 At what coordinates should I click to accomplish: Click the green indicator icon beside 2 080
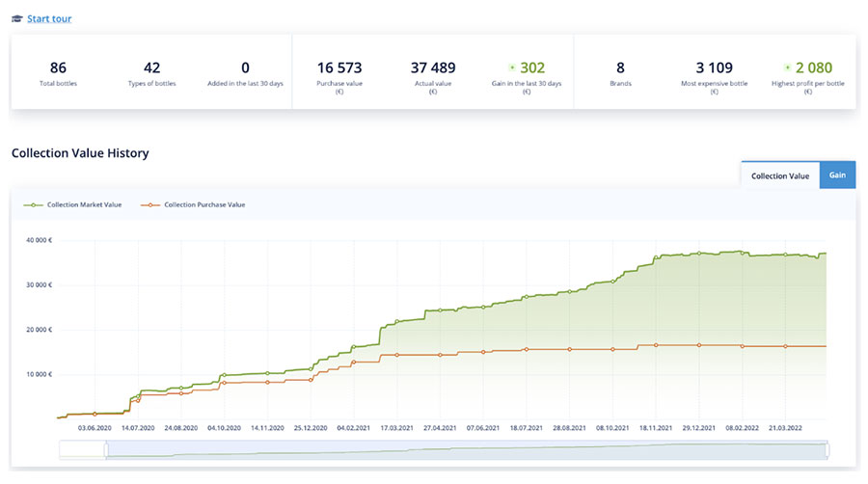click(x=788, y=67)
